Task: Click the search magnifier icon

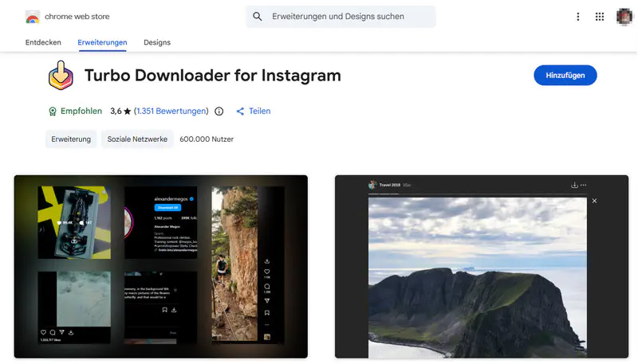Action: coord(257,17)
